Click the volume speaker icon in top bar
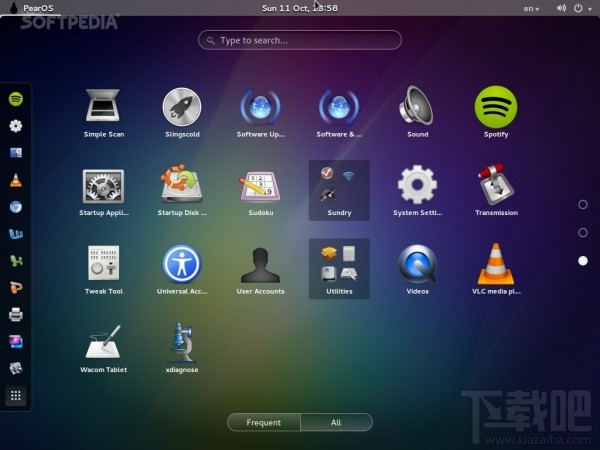The width and height of the screenshot is (600, 450). (561, 8)
